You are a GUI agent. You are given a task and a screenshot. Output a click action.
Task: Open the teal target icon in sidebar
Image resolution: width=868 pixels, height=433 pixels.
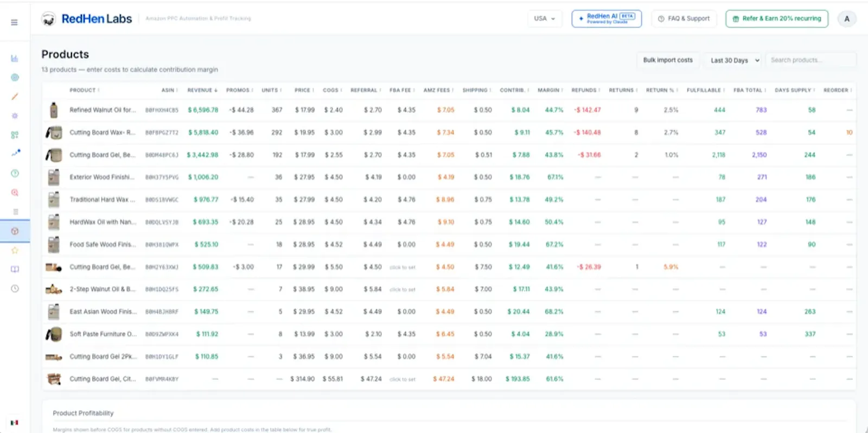15,77
